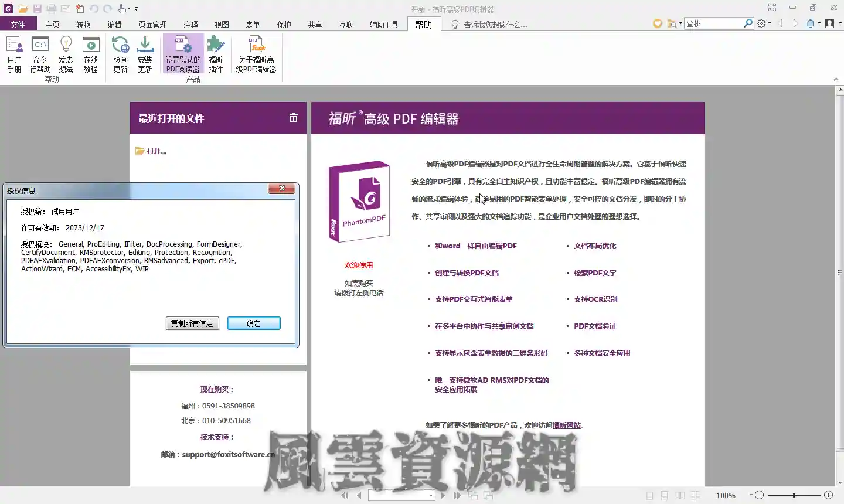
Task: Open Command Line Help (命令行帮助)
Action: point(40,55)
